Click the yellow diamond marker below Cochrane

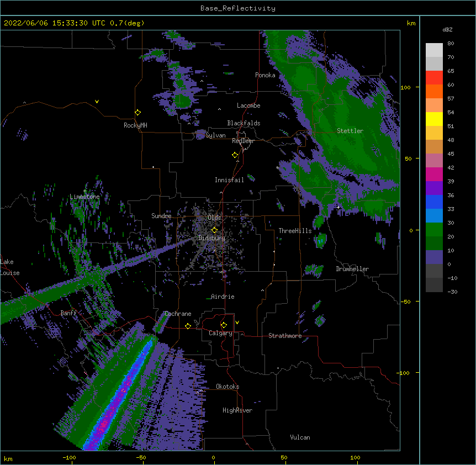(x=188, y=326)
